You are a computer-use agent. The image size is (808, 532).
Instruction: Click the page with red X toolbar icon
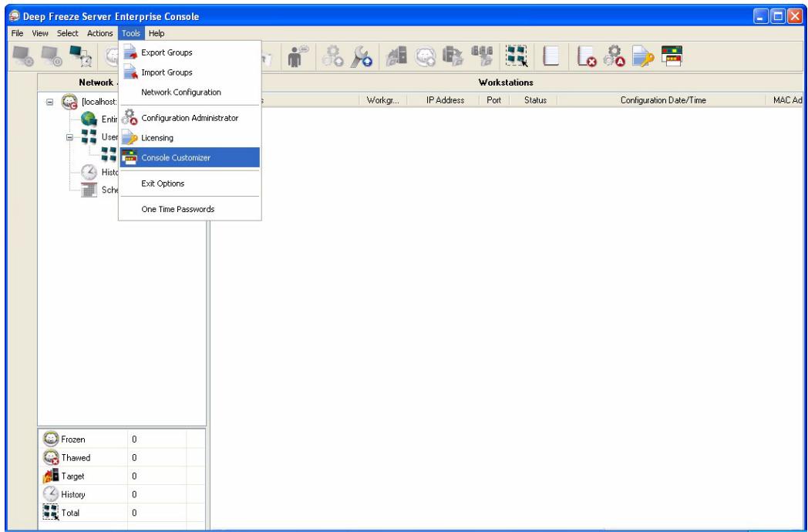pos(587,56)
